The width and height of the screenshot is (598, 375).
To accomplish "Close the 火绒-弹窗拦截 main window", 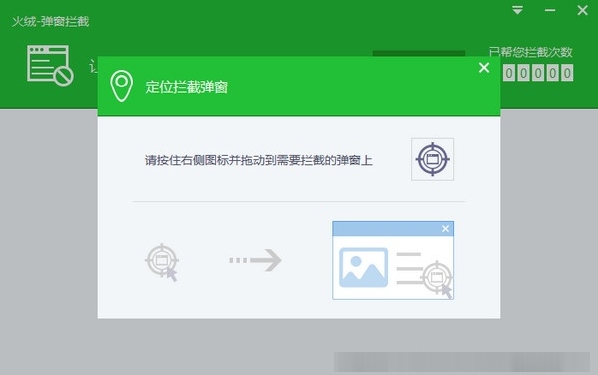I will pos(582,10).
